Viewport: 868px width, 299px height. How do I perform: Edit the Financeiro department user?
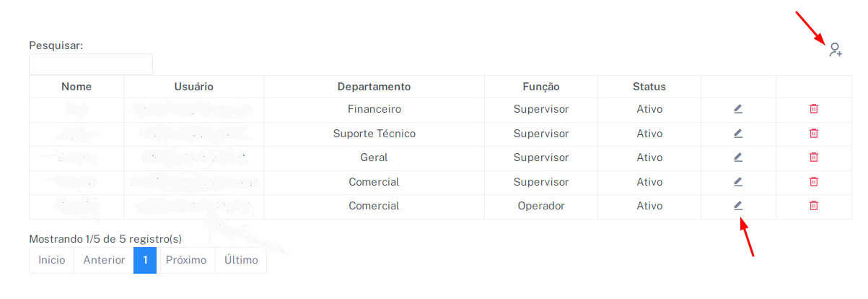[738, 109]
